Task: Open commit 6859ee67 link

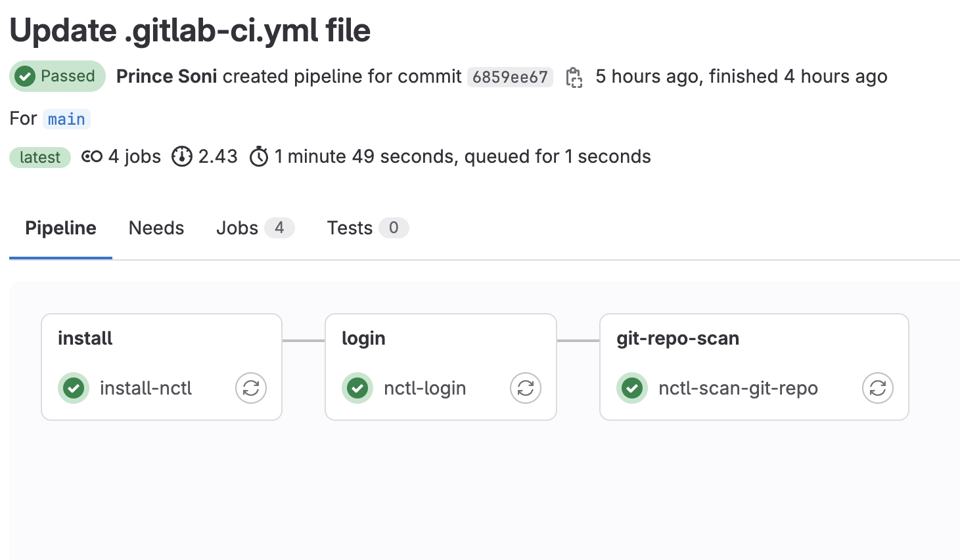Action: (x=510, y=77)
